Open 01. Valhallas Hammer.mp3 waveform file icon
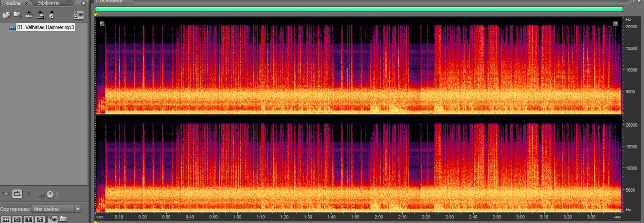Image resolution: width=644 pixels, height=223 pixels. point(13,27)
